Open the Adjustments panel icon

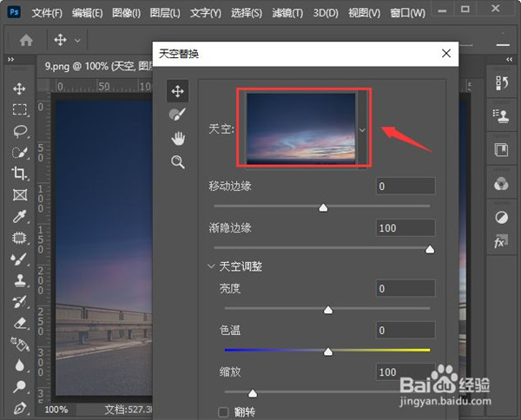click(x=500, y=216)
